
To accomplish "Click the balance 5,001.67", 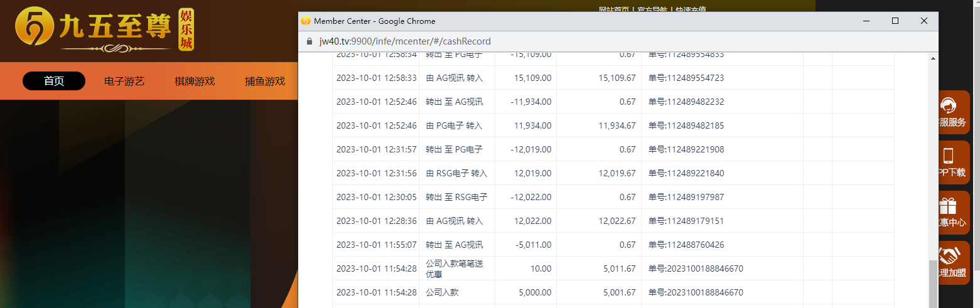I will coord(620,292).
